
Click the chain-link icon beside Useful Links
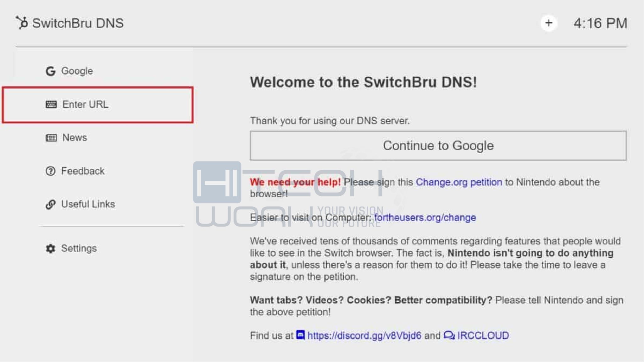pos(51,204)
